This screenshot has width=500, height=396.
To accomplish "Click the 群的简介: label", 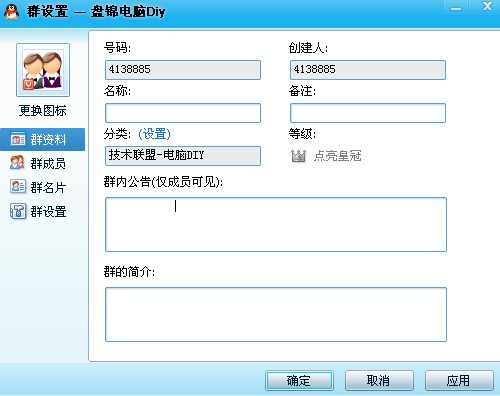I will [129, 272].
